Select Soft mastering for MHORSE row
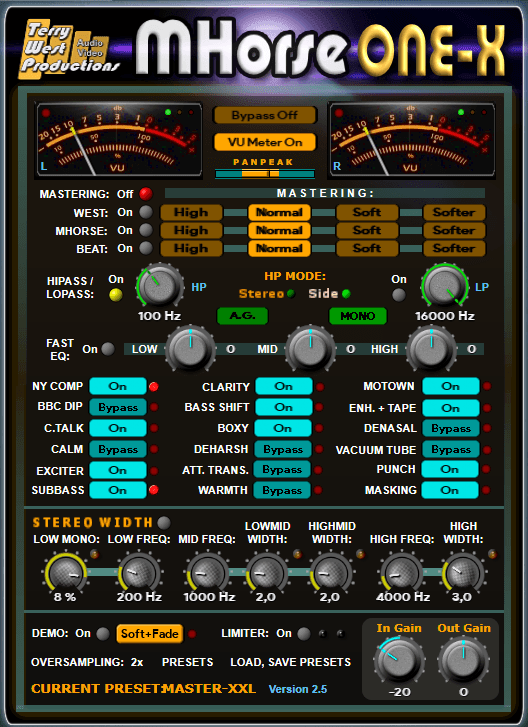The image size is (528, 727). pyautogui.click(x=367, y=230)
